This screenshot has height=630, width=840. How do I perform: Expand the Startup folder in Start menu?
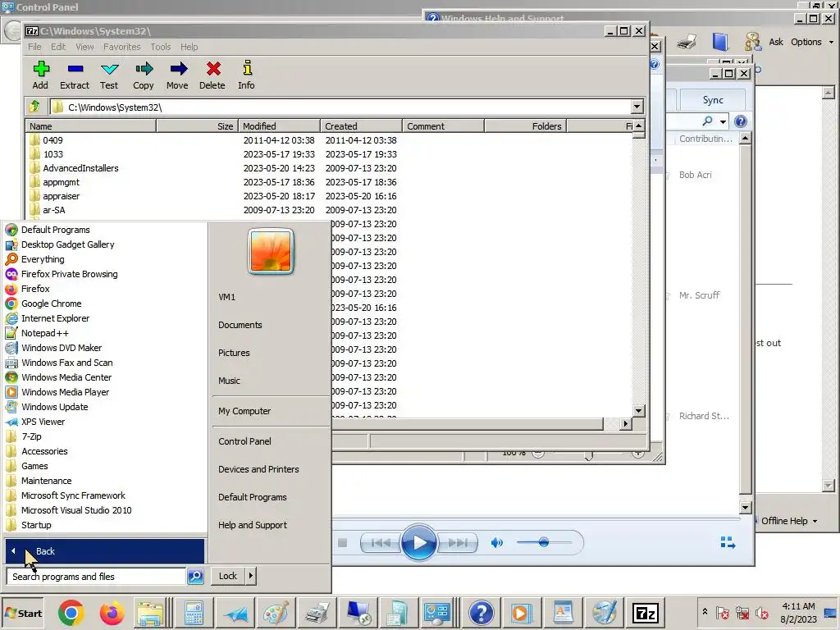[x=36, y=525]
